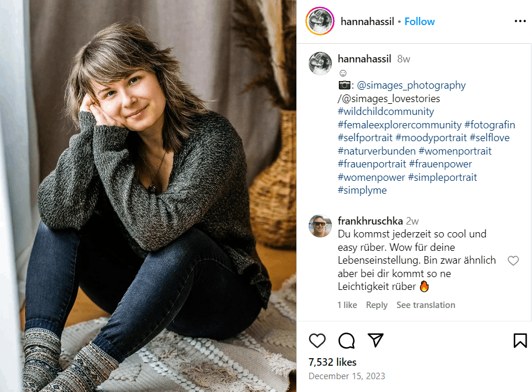The image size is (532, 392).
Task: View the 7,532 likes list
Action: coord(332,362)
